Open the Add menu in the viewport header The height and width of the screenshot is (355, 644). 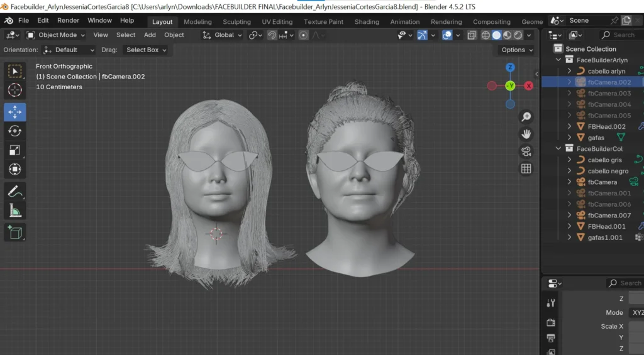click(x=150, y=35)
